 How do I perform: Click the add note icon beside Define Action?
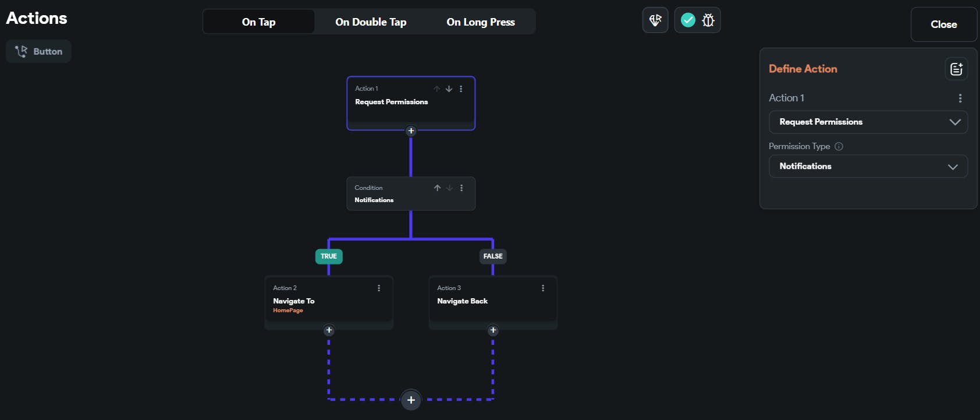click(956, 69)
